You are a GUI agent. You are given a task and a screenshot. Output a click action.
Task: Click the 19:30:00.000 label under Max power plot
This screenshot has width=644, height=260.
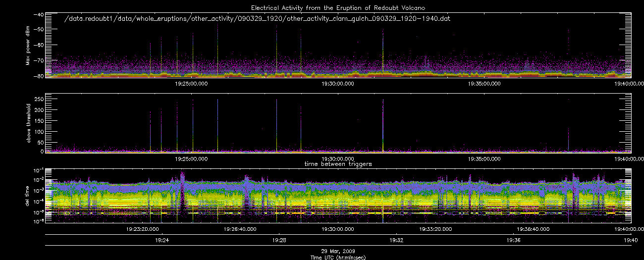[339, 84]
